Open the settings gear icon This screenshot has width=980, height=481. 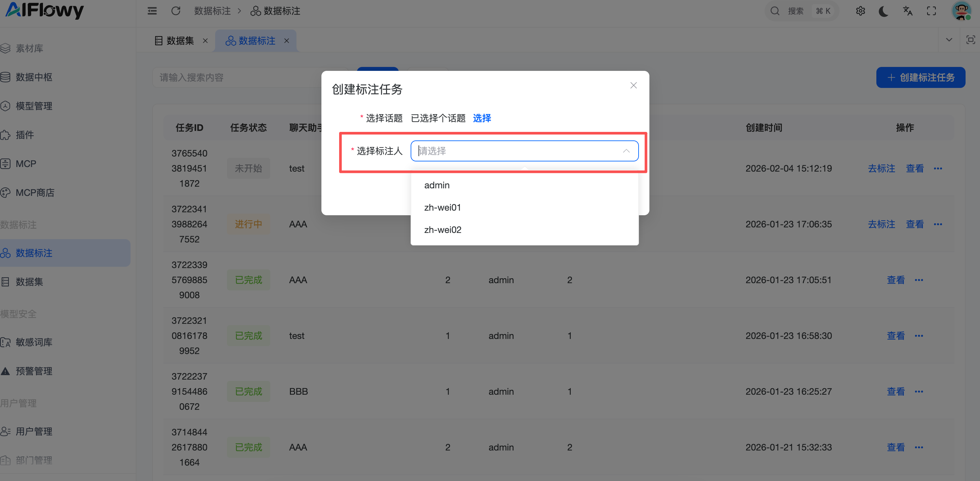(860, 11)
